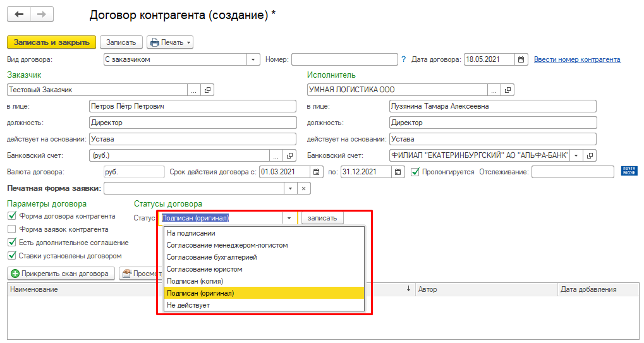Click the Дата добавления column header
Viewport: 644px width, 343px height.
click(598, 289)
